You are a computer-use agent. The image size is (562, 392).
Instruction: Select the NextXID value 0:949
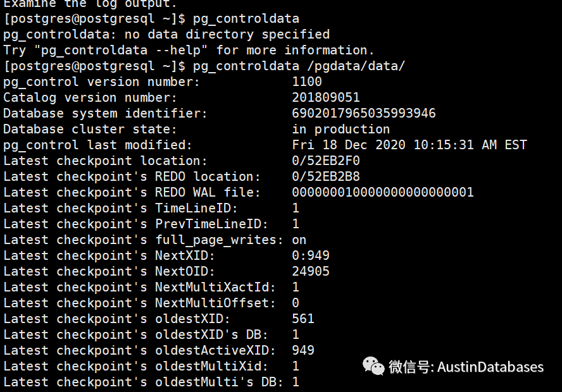(311, 255)
